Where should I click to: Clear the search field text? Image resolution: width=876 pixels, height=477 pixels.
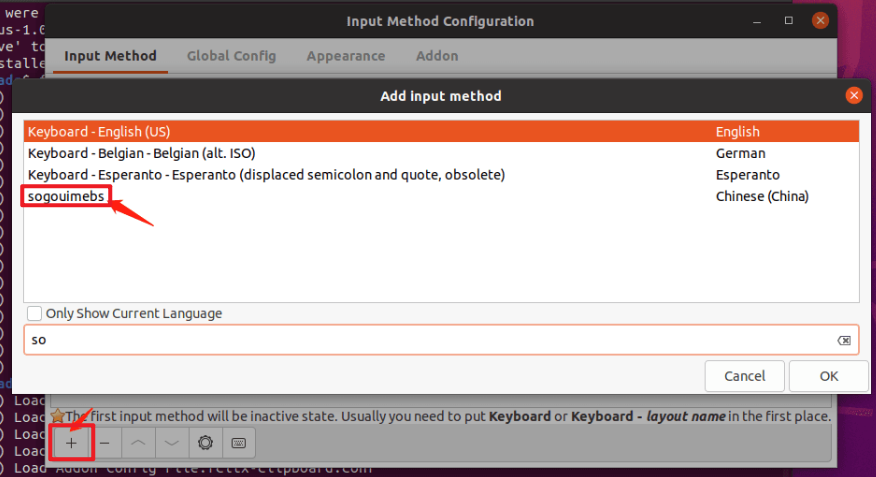(x=844, y=341)
